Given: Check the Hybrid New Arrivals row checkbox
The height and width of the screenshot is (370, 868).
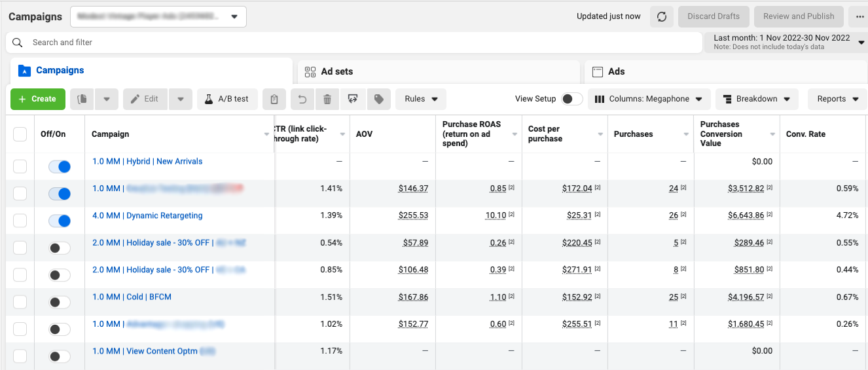Looking at the screenshot, I should pyautogui.click(x=20, y=166).
